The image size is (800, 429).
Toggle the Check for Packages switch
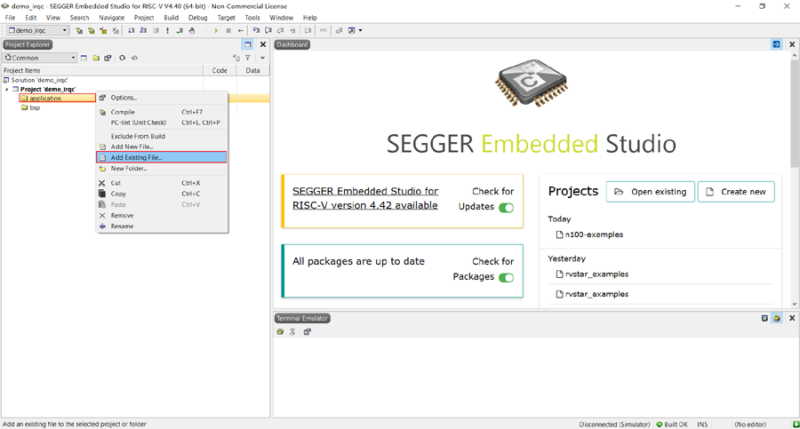tap(506, 278)
